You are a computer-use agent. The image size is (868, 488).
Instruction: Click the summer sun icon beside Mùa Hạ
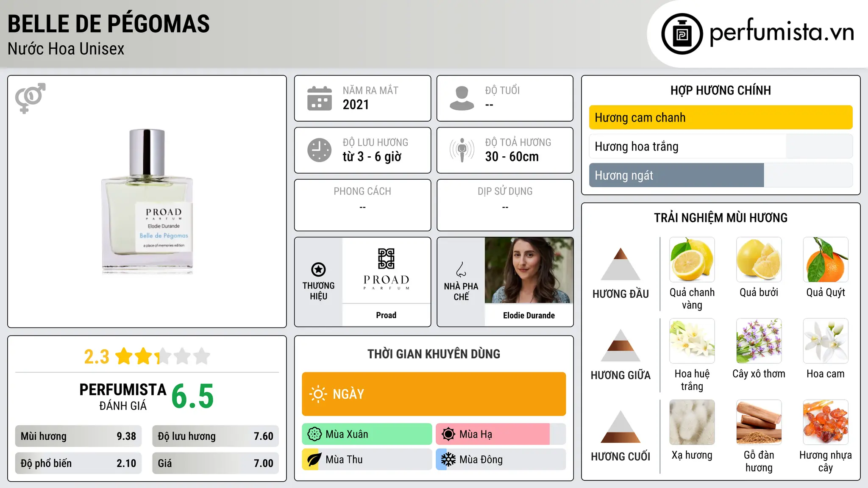[448, 434]
